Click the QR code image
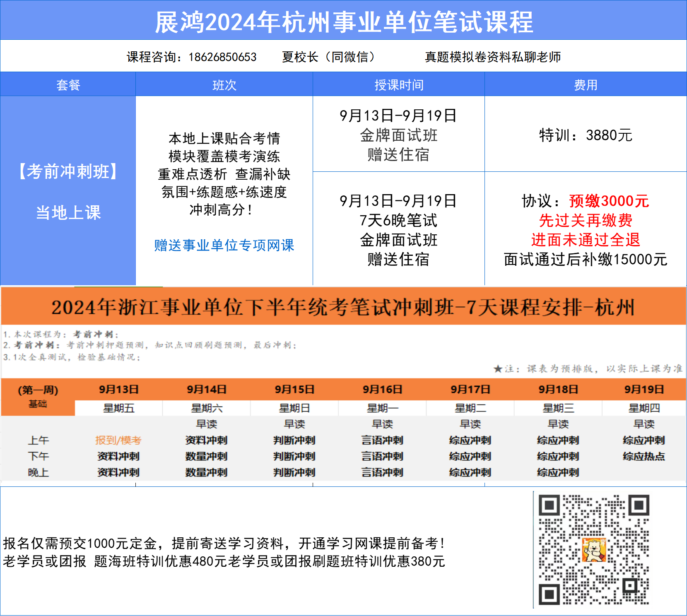This screenshot has width=687, height=616. 593,550
